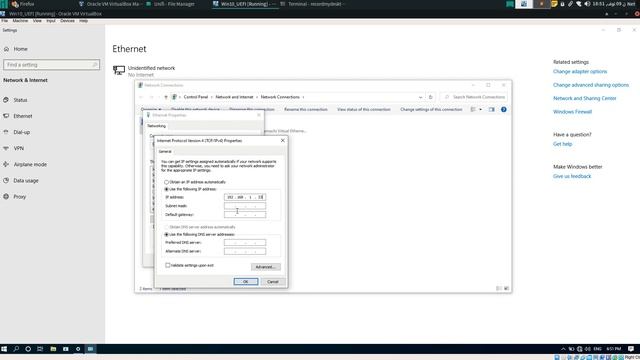Click View status of this connection

[x=364, y=109]
